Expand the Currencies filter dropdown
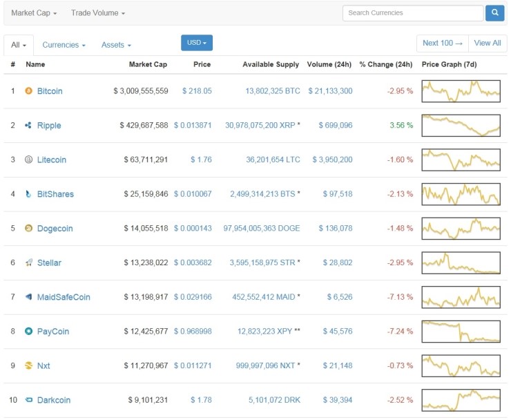 point(64,45)
